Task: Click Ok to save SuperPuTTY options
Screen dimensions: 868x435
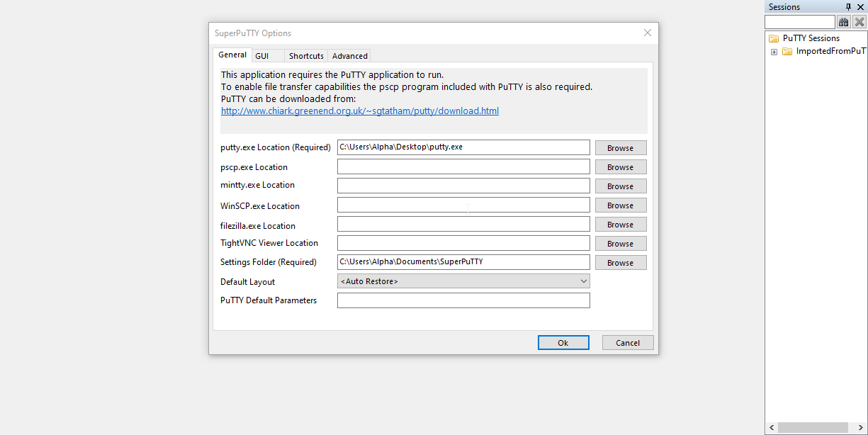Action: click(x=563, y=342)
